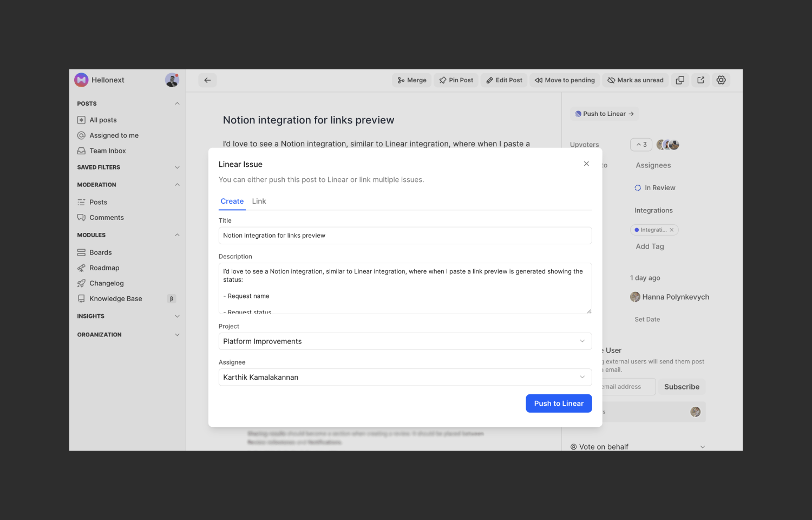The width and height of the screenshot is (812, 520).
Task: Click the Assignees label in right panel
Action: [653, 166]
